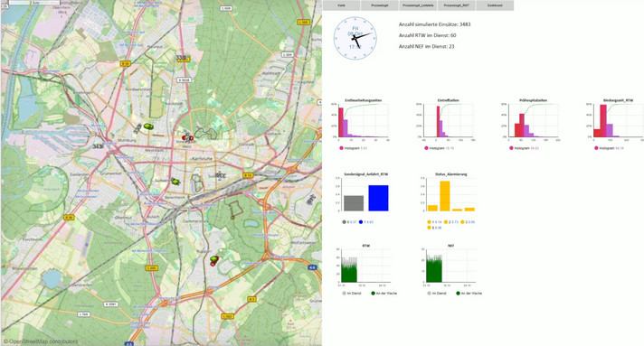Click the gray vehicle icon east of the city
644x346 pixels.
pyautogui.click(x=311, y=199)
